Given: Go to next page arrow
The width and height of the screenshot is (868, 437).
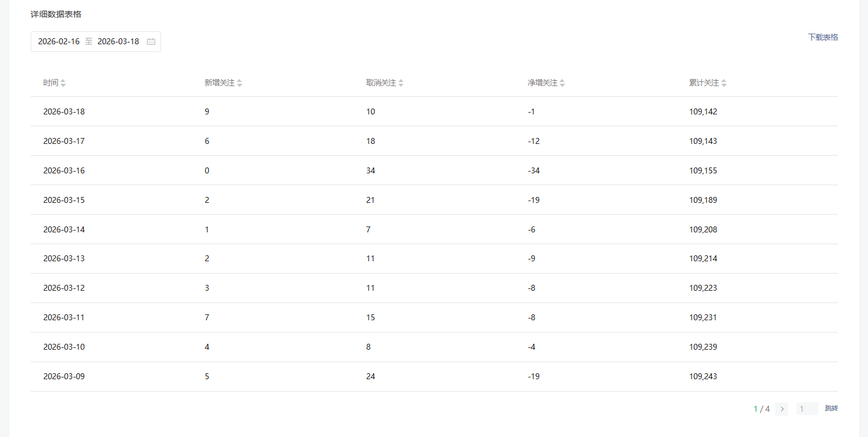Looking at the screenshot, I should tap(782, 409).
